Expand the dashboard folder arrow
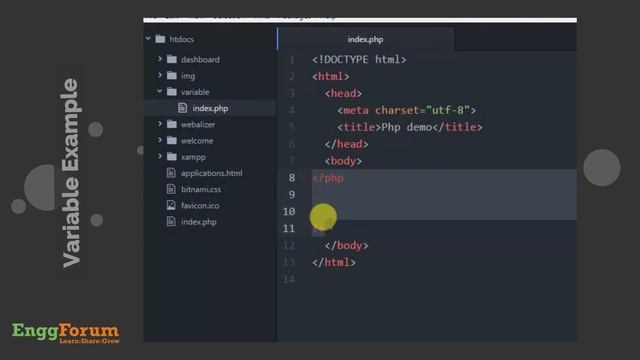 (160, 59)
